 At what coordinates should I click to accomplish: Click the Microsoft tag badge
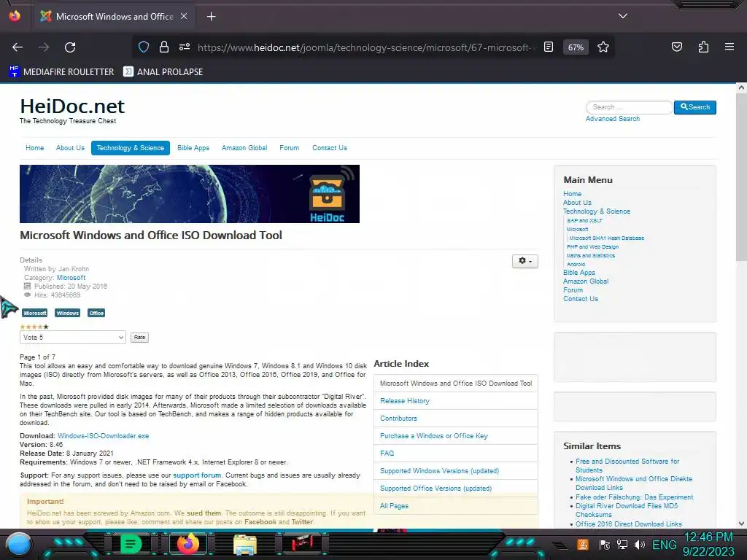(x=35, y=313)
